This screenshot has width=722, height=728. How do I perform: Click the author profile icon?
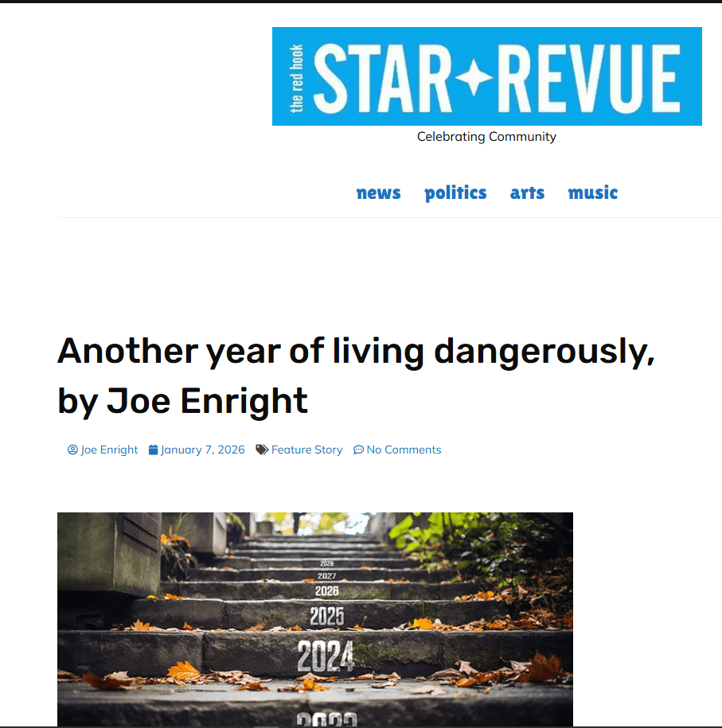(x=72, y=450)
